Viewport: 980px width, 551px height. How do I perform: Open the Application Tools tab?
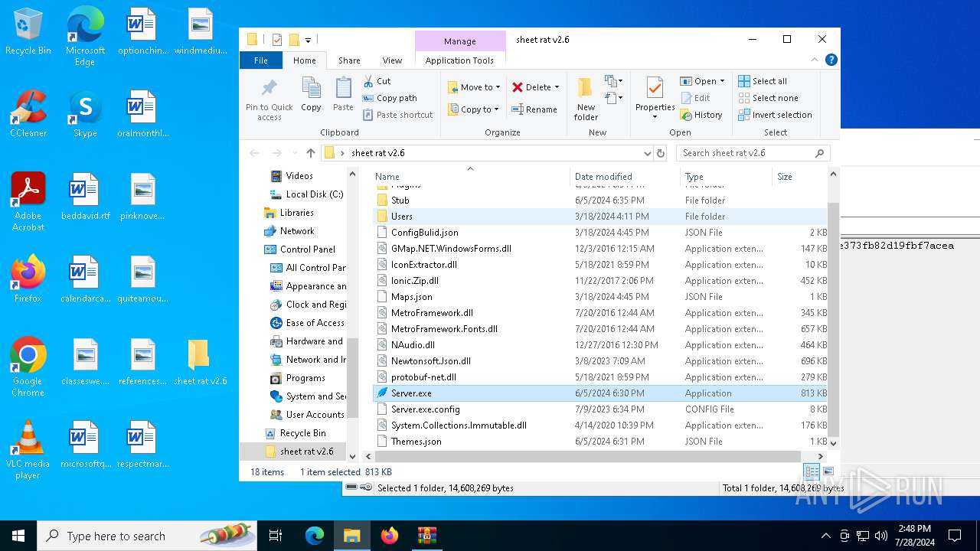[459, 60]
